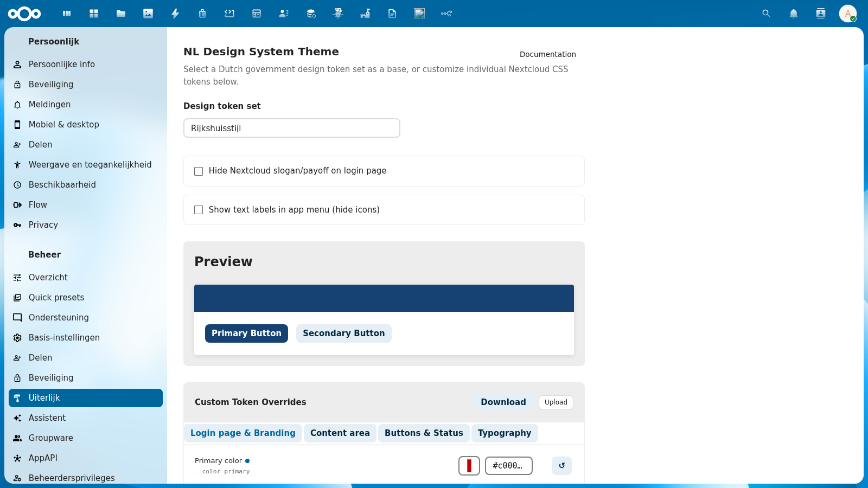868x488 pixels.
Task: Open the Overzicht admin section
Action: coord(86,278)
